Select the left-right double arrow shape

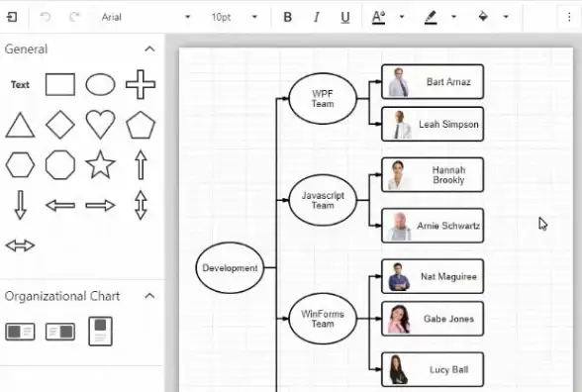(x=20, y=245)
